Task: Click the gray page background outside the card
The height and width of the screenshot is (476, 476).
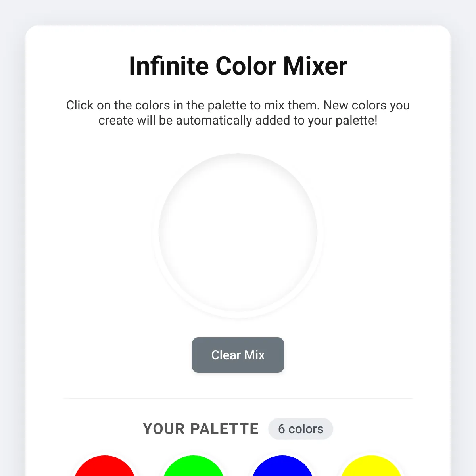Action: coord(12,238)
